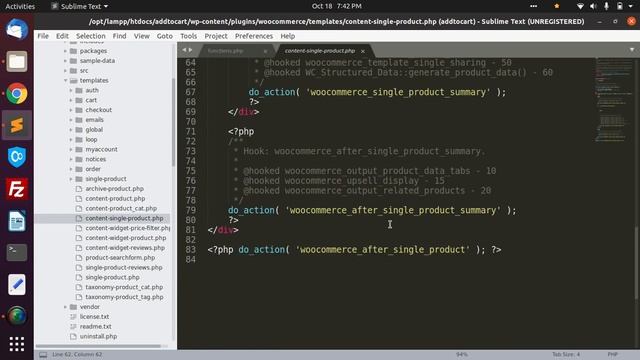Expand the single-product folder
Image resolution: width=640 pixels, height=360 pixels.
[71, 179]
